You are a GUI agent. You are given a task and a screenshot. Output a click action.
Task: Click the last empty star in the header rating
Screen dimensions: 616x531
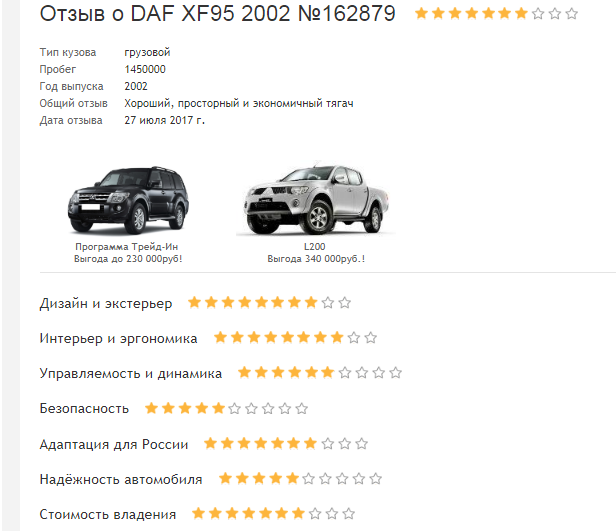[572, 14]
